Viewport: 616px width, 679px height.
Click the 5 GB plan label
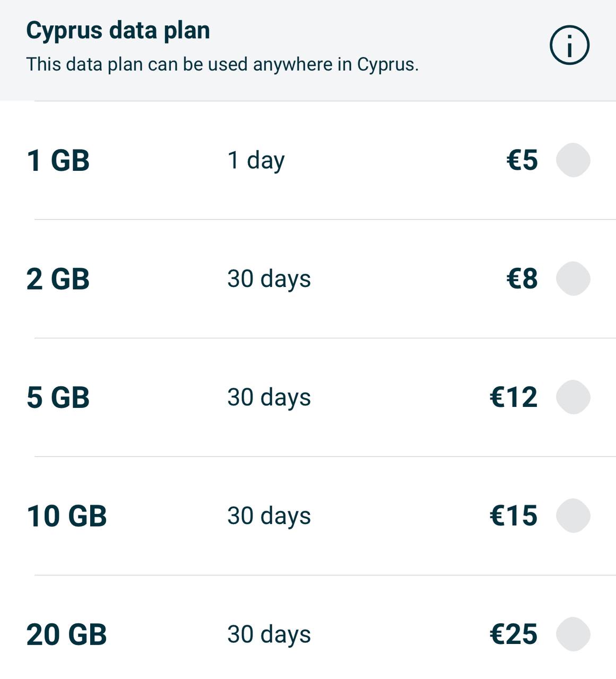click(x=58, y=397)
